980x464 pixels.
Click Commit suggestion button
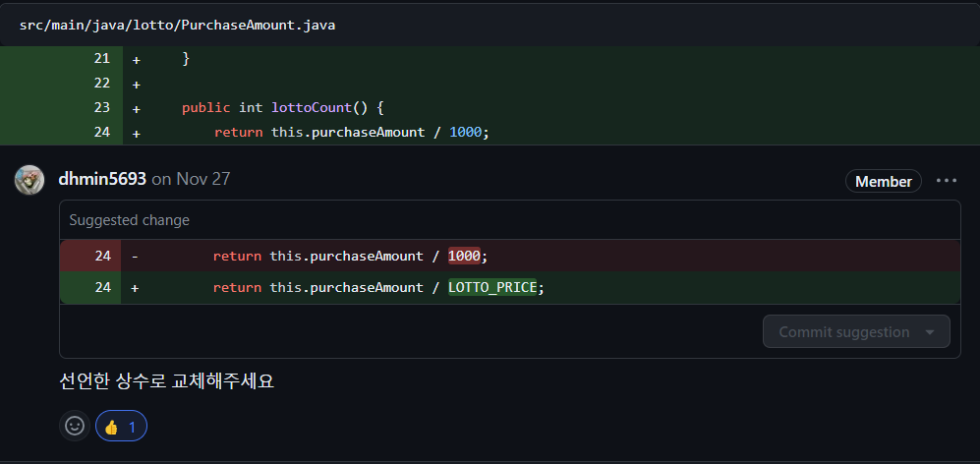click(x=843, y=331)
